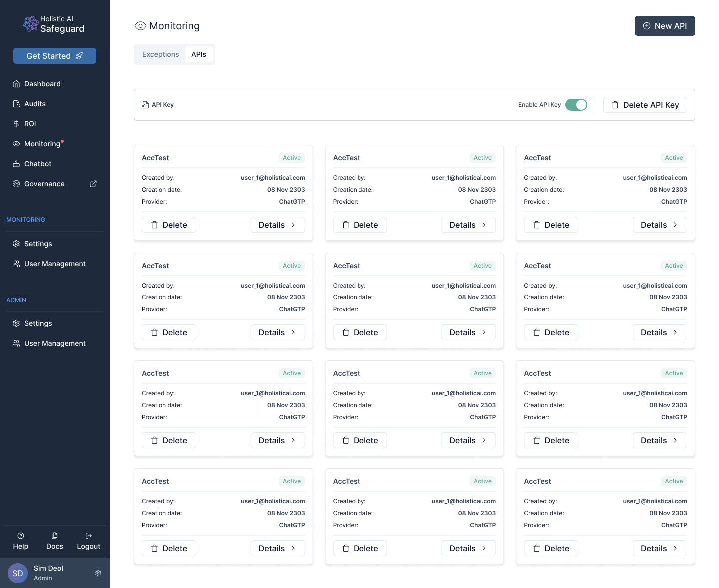Screen dimensions: 719x588
Task: Open Docs from the sidebar footer
Action: (55, 541)
